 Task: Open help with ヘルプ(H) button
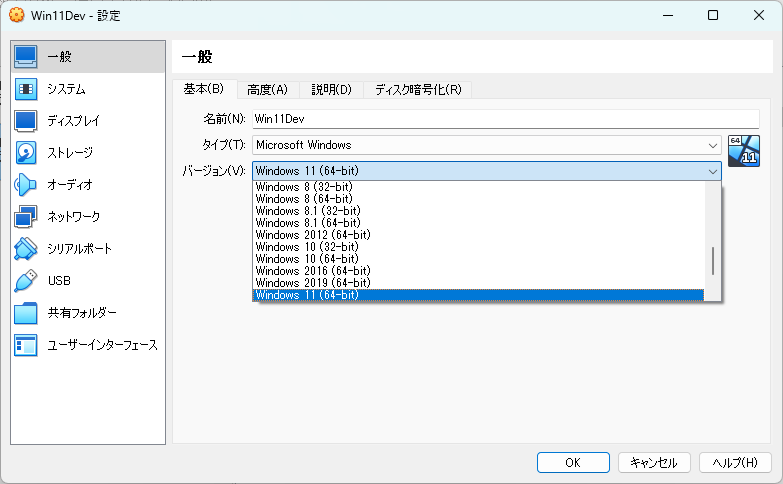(735, 463)
